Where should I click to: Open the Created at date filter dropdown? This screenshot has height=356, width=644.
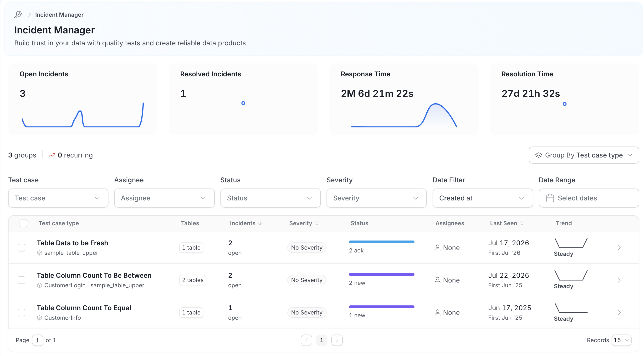(x=483, y=198)
